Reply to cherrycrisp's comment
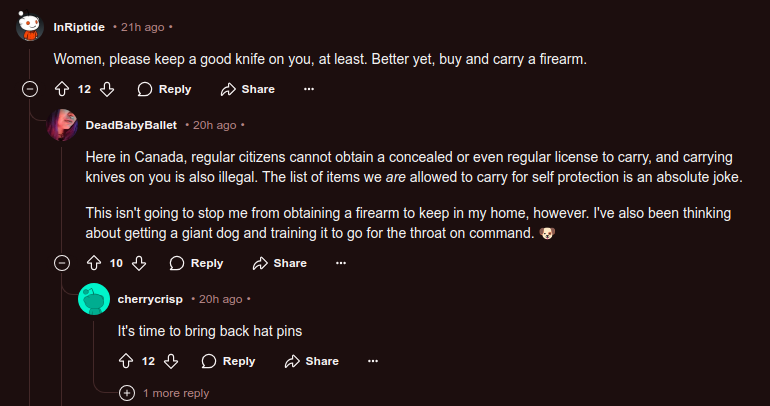Image resolution: width=770 pixels, height=406 pixels. pyautogui.click(x=228, y=361)
